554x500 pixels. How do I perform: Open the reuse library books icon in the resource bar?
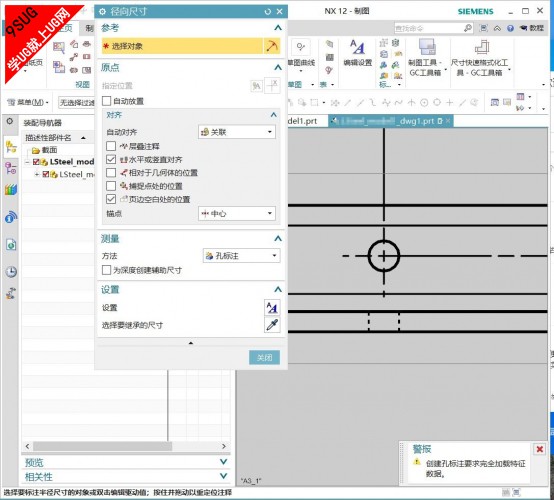[x=11, y=189]
